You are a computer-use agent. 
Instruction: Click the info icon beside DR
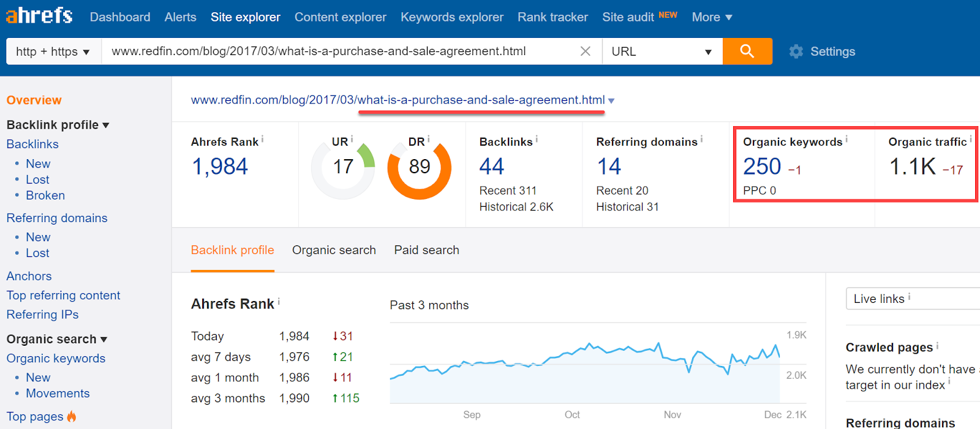pyautogui.click(x=428, y=140)
